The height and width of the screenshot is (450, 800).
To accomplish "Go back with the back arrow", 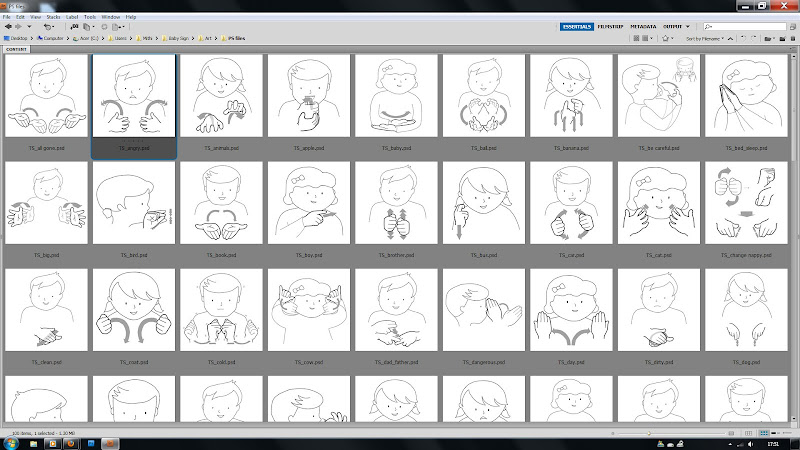I will tap(8, 27).
